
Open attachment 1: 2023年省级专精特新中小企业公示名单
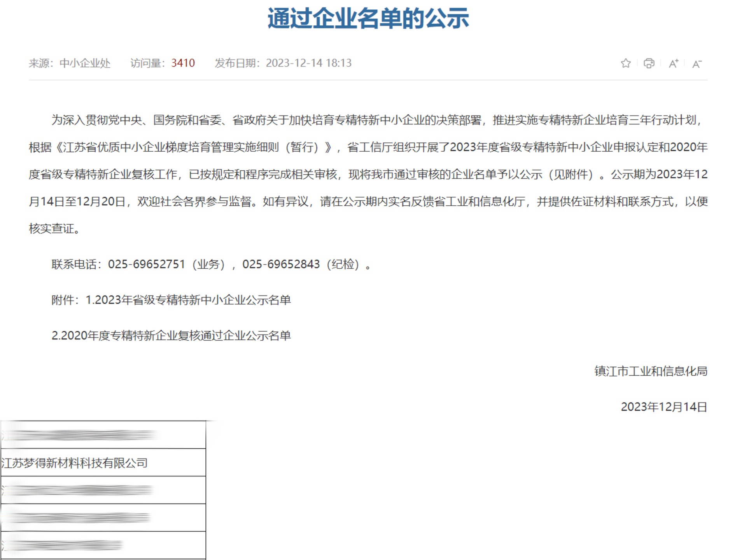pyautogui.click(x=188, y=300)
